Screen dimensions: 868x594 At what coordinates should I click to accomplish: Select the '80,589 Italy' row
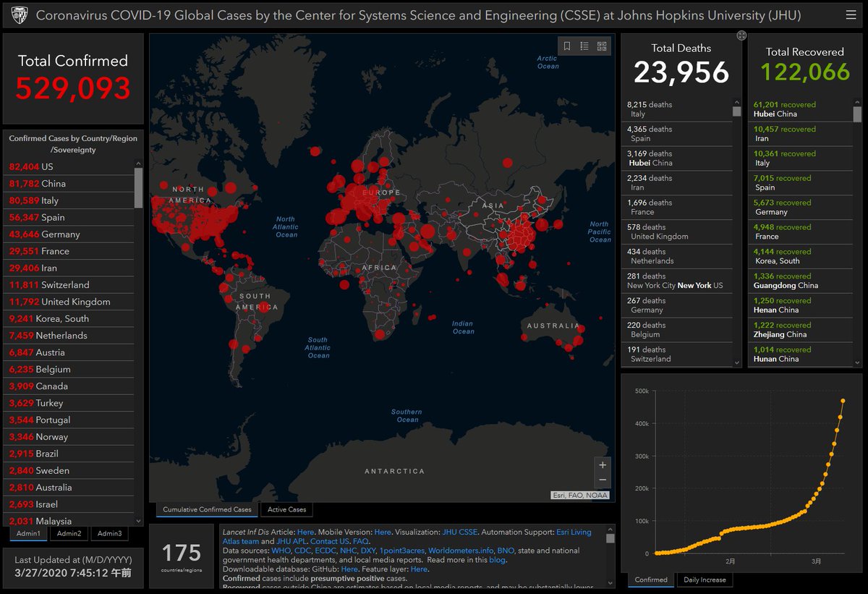69,200
